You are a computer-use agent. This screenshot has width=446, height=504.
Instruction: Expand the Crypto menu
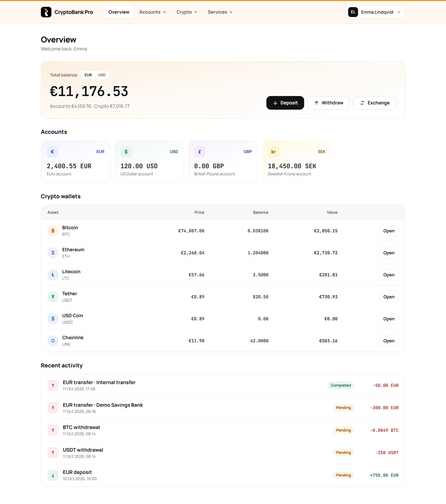pos(187,12)
